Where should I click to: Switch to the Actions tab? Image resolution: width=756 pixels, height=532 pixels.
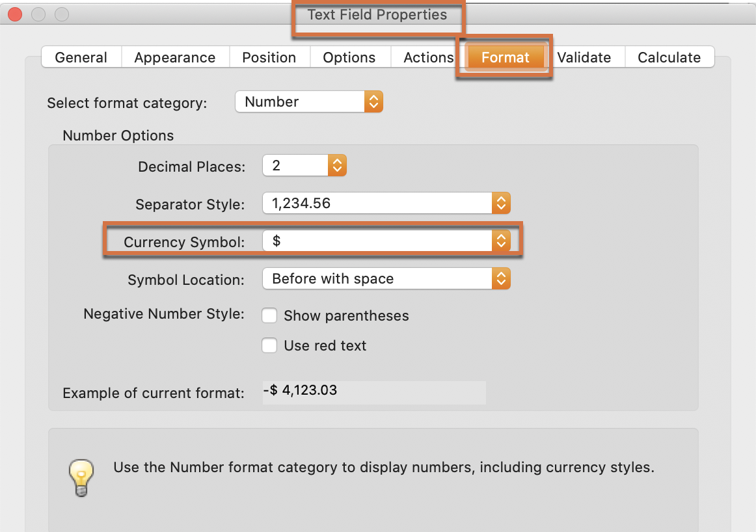[428, 57]
